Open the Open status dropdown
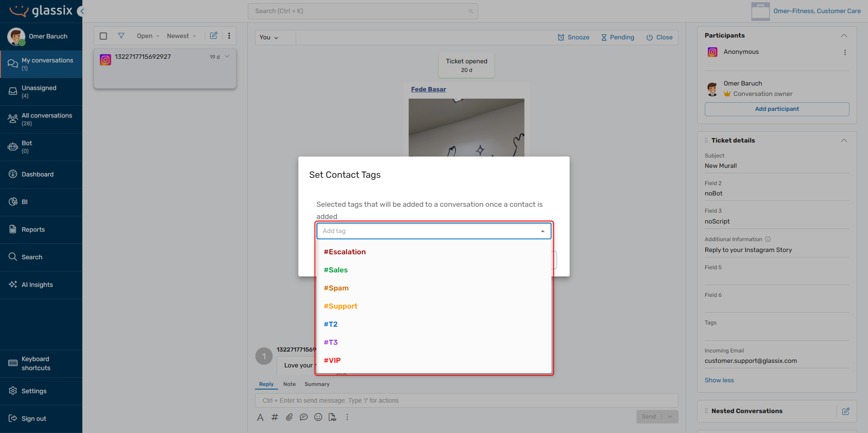Screen dimensions: 868x433 (148, 36)
